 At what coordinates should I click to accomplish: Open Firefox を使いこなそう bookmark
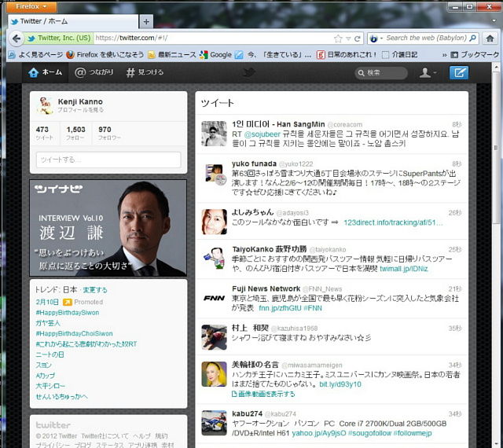[105, 55]
